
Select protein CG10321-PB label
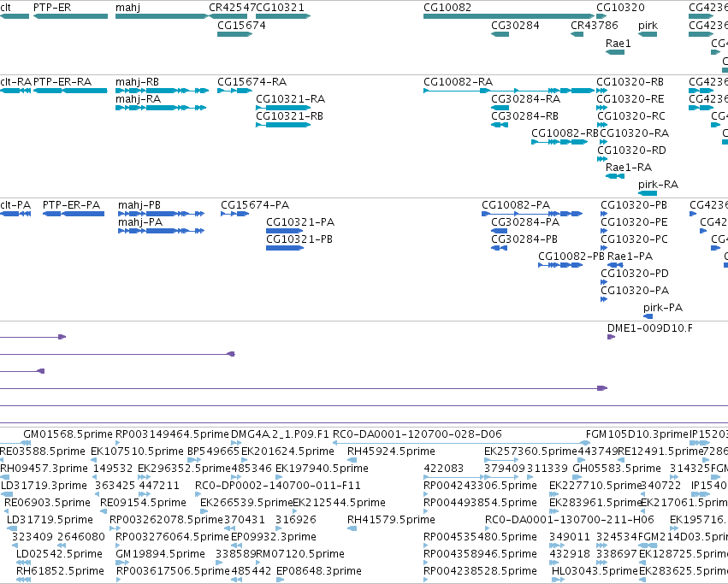[299, 239]
